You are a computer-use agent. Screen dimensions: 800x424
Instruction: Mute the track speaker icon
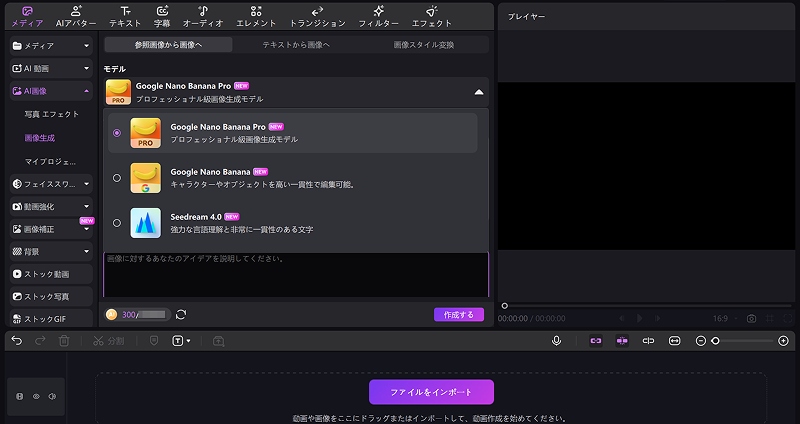tap(52, 396)
